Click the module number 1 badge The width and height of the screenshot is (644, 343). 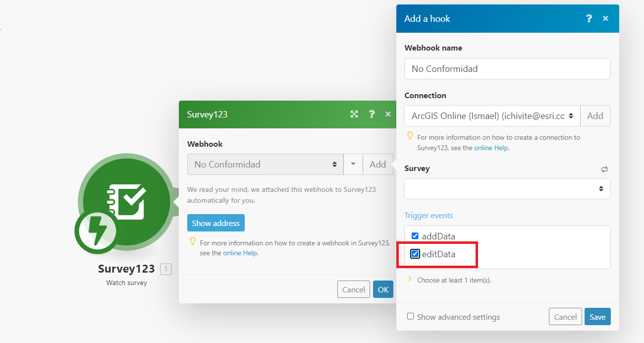coord(166,269)
